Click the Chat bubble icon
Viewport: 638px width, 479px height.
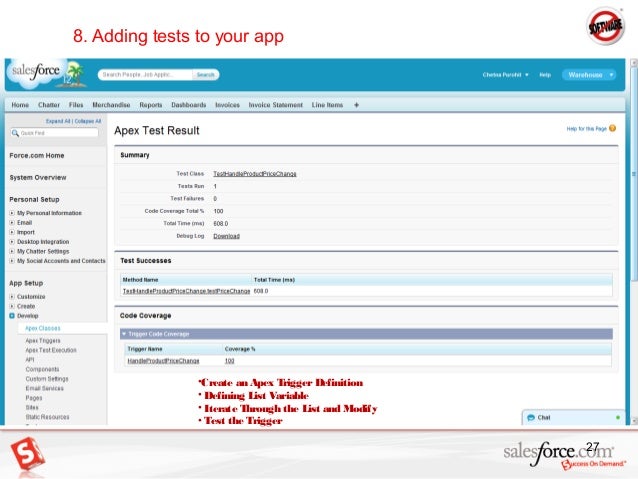531,418
